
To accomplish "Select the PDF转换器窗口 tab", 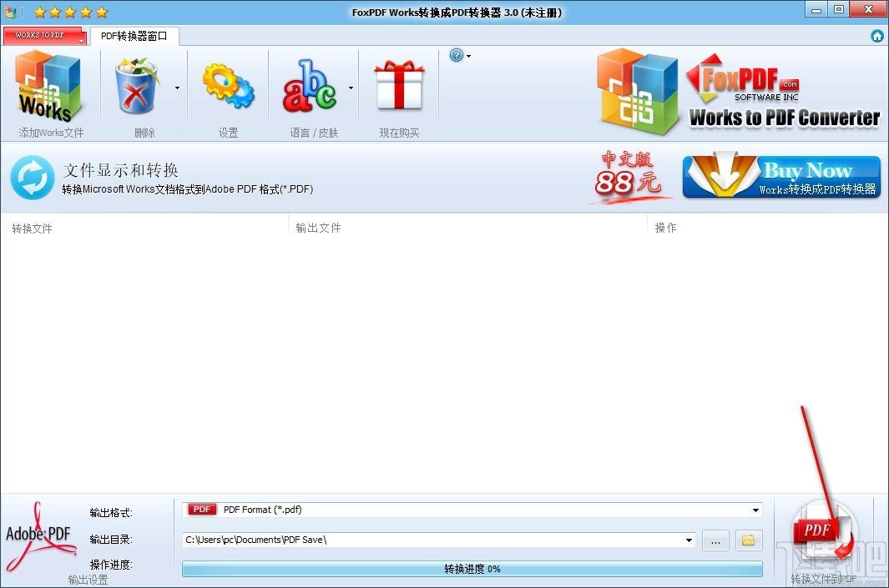I will (134, 36).
